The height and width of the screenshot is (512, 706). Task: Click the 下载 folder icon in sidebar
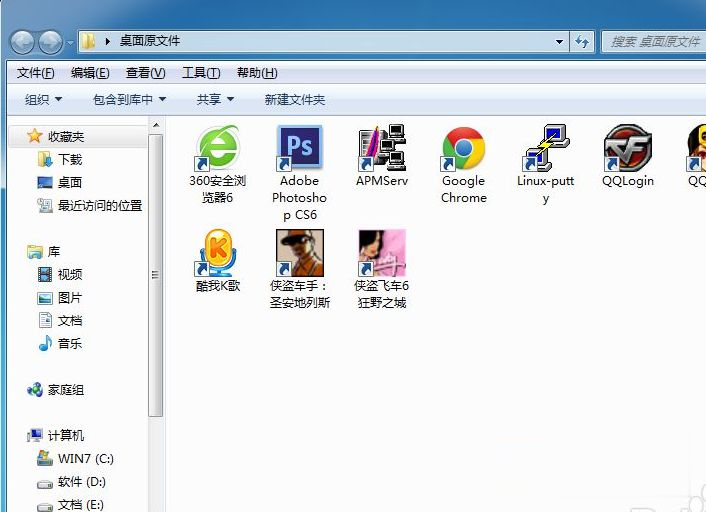coord(45,159)
